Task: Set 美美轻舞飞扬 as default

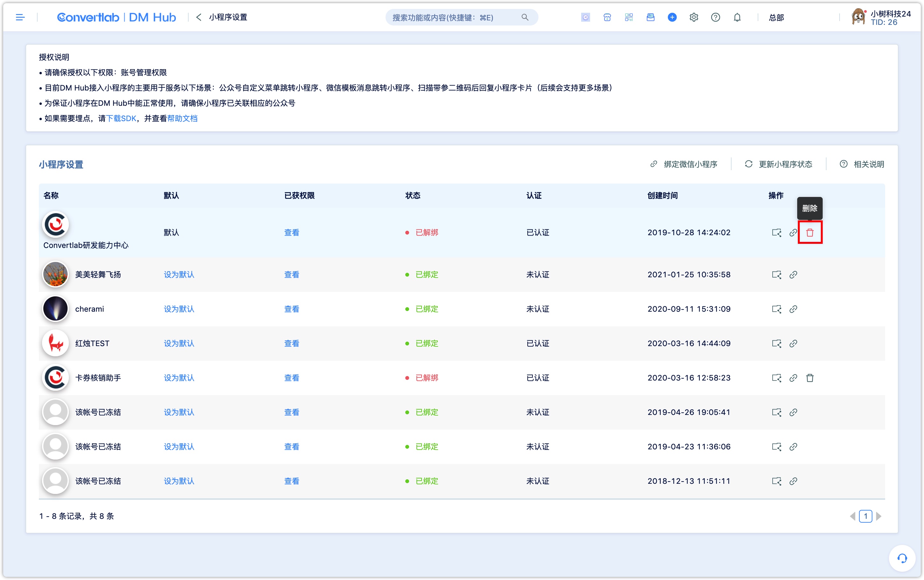Action: 179,275
